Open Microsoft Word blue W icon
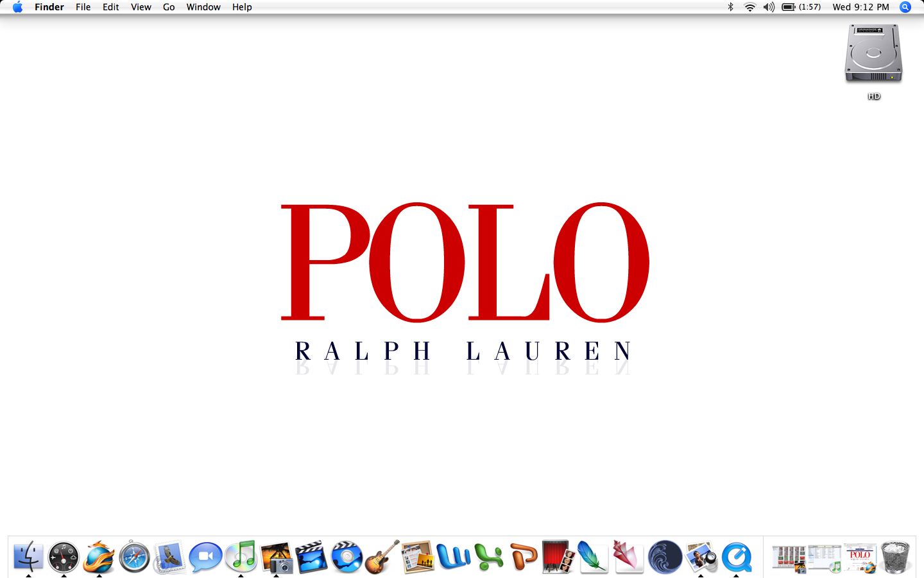 (x=453, y=557)
